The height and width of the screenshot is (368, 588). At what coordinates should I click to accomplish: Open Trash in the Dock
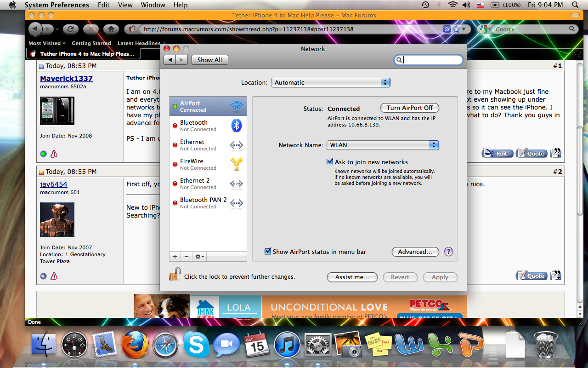[x=546, y=345]
